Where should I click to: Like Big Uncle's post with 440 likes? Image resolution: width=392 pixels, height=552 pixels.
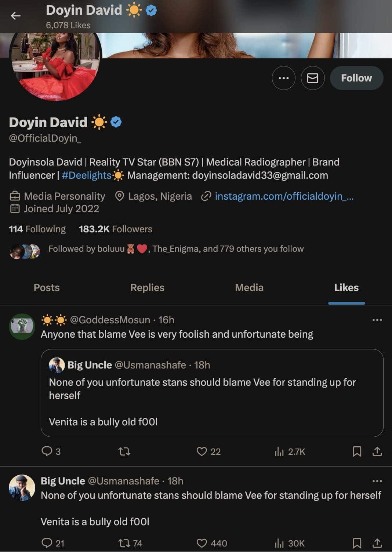point(202,543)
